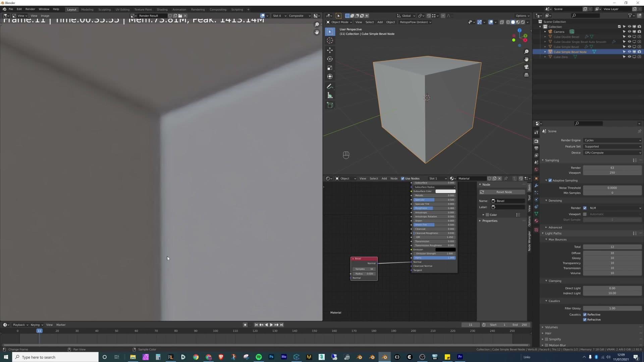Click the Roughness slider in the shader node
The width and height of the screenshot is (644, 362).
(x=434, y=208)
